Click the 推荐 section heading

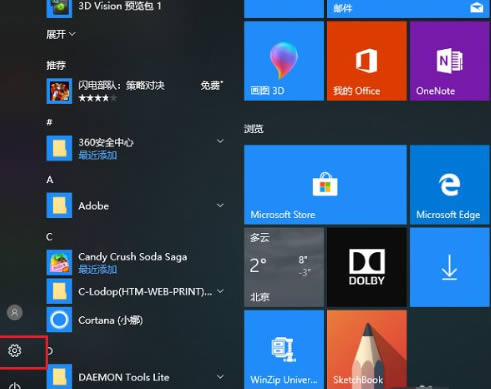pyautogui.click(x=56, y=65)
